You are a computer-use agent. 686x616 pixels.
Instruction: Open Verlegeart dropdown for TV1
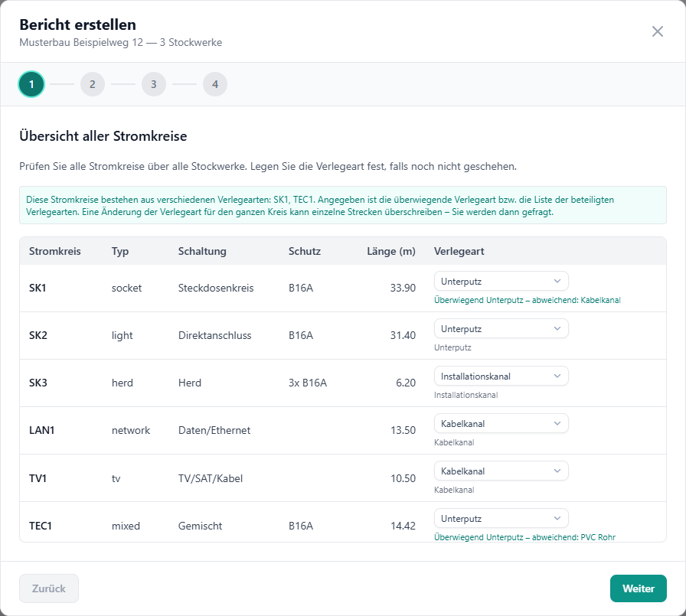(501, 471)
